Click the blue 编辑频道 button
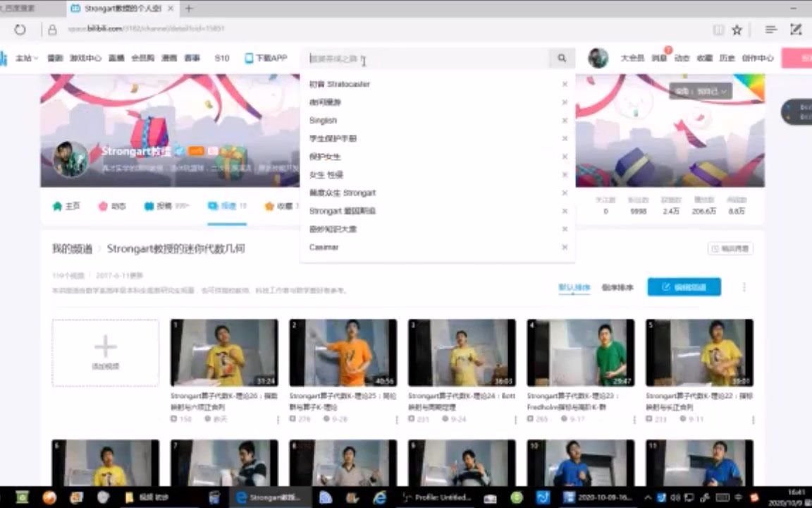 pos(684,286)
